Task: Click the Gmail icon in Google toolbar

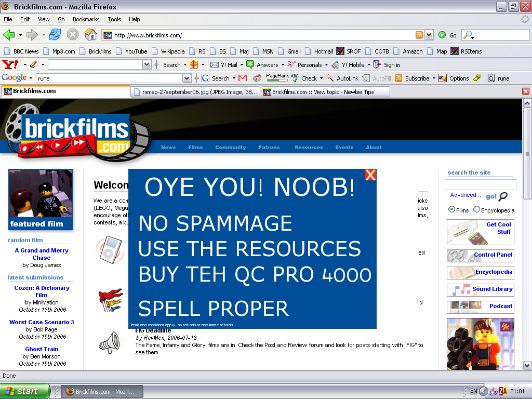Action: (x=243, y=78)
